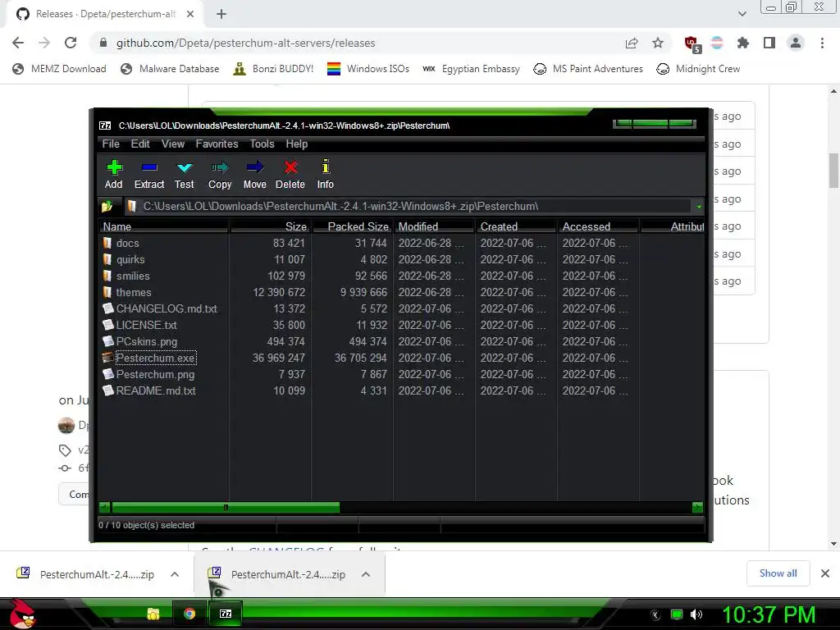Go up one folder level in 7-Zip
840x630 pixels.
(x=107, y=206)
